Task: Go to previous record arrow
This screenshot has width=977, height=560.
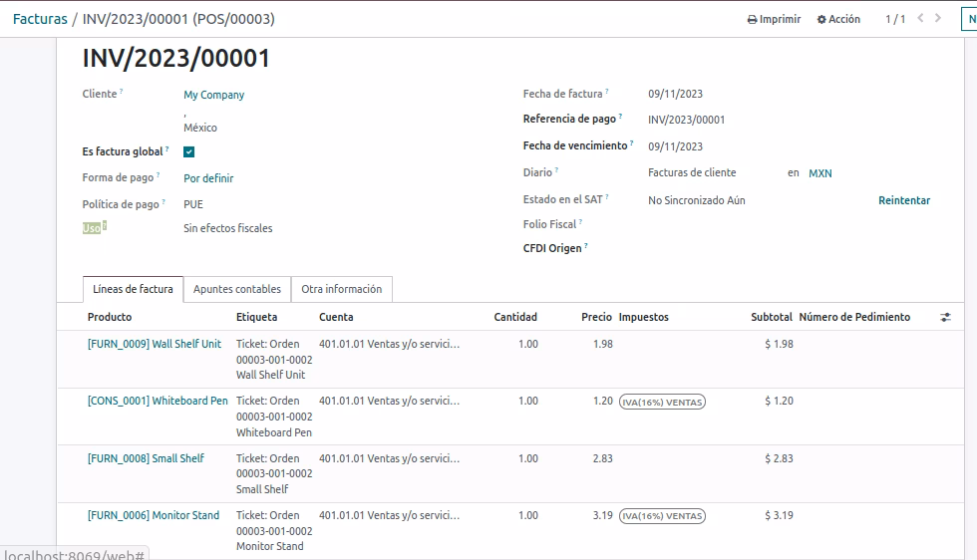Action: pyautogui.click(x=920, y=19)
